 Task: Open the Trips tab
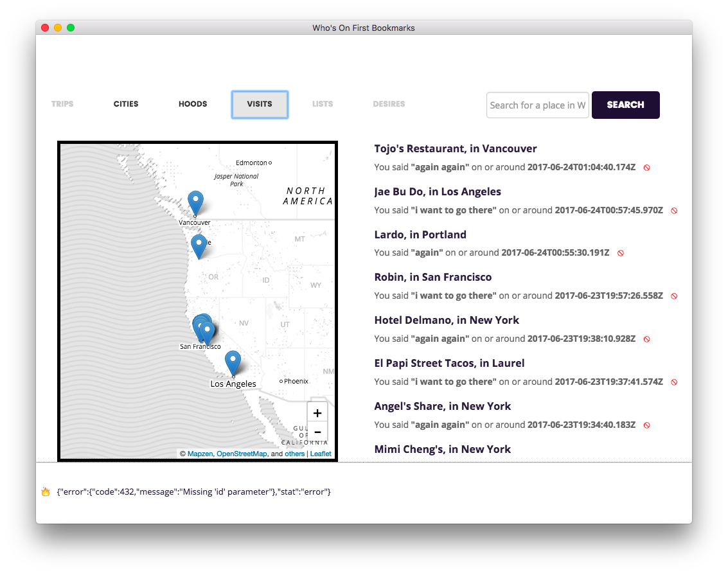click(x=62, y=104)
